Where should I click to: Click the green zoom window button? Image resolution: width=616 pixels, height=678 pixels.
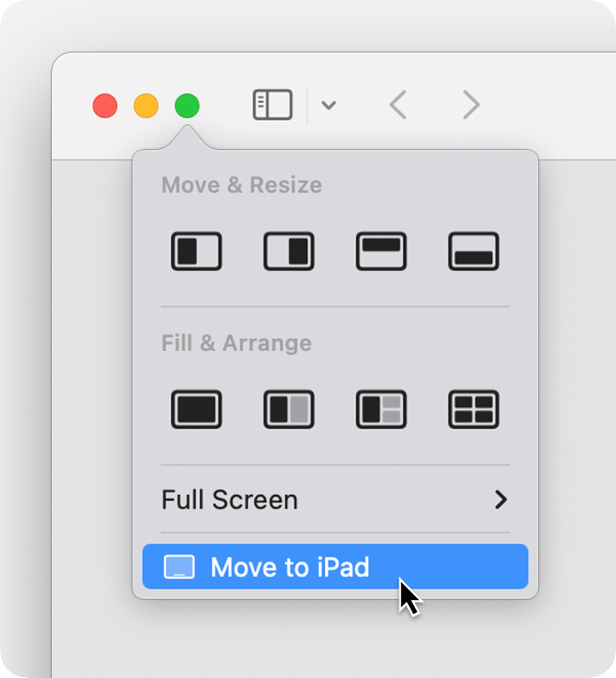(x=187, y=105)
